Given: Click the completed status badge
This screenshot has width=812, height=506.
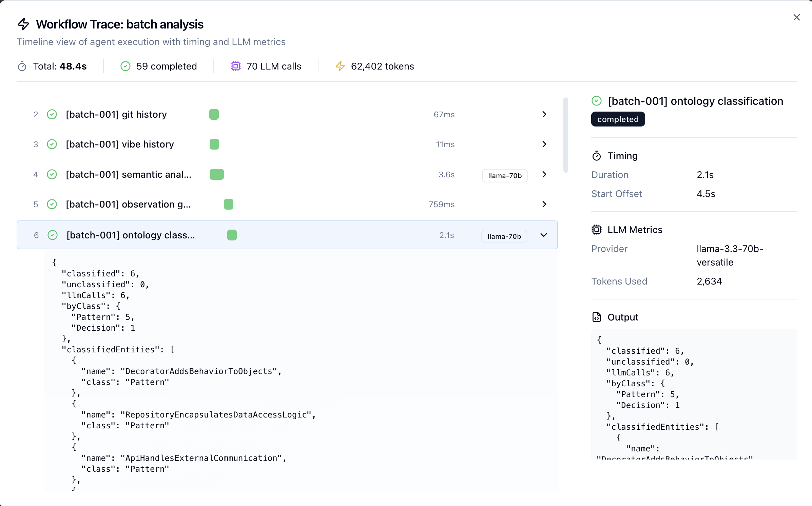Looking at the screenshot, I should click(x=618, y=119).
